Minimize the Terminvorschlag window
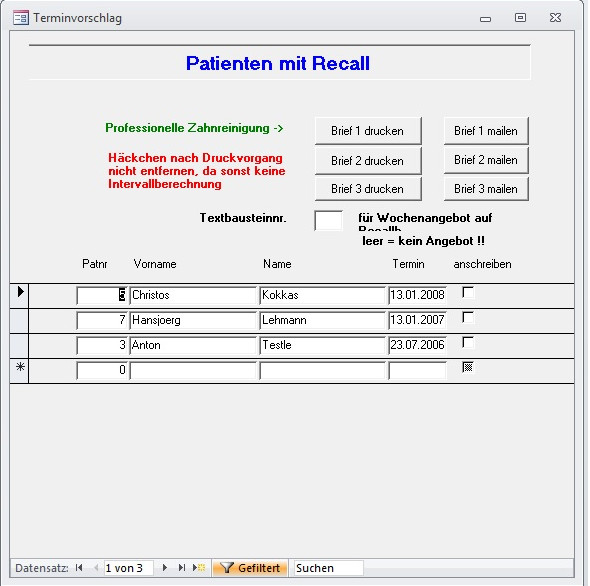 coord(485,18)
